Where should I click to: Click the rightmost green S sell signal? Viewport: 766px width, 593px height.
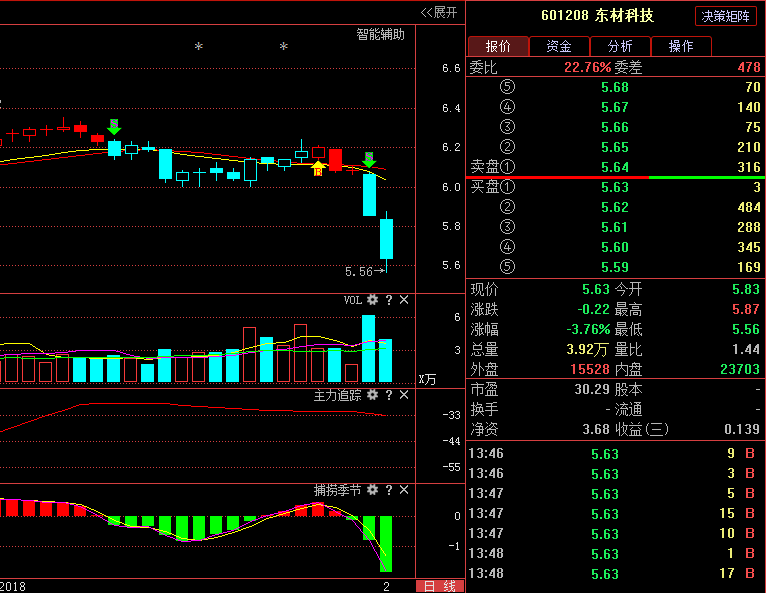[x=369, y=160]
